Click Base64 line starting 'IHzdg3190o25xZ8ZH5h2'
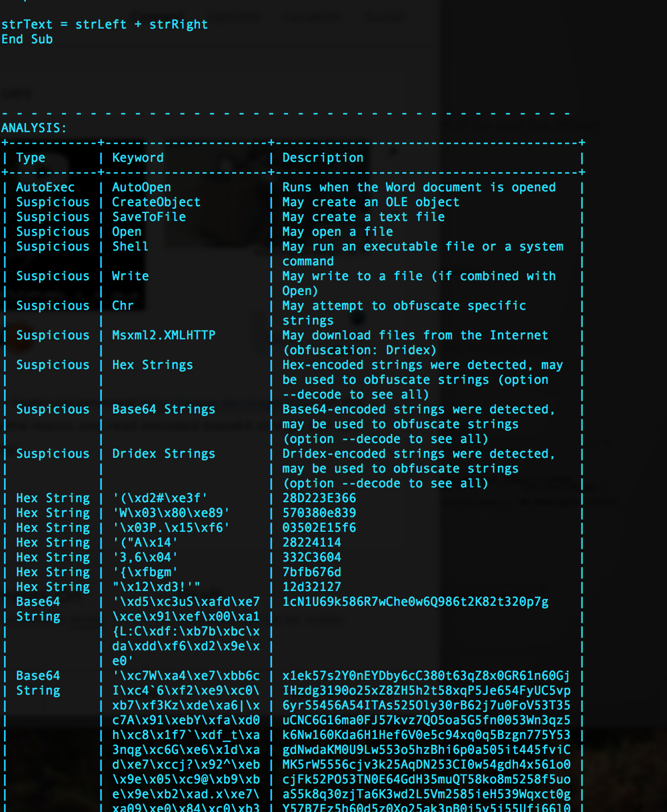 (x=427, y=690)
